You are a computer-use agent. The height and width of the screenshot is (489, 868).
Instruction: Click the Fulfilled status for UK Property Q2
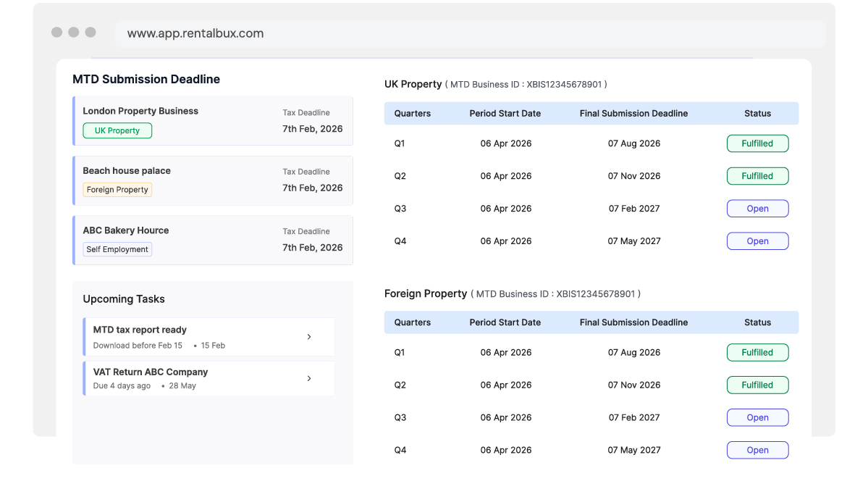pos(757,175)
